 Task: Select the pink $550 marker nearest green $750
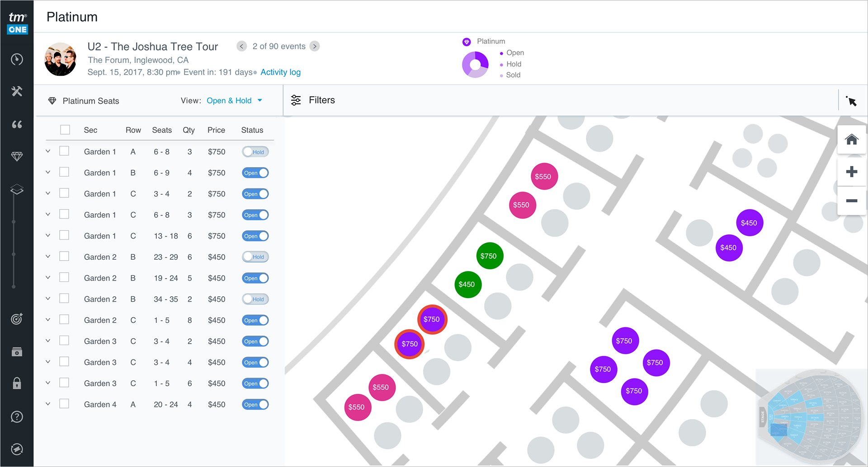[x=522, y=205]
